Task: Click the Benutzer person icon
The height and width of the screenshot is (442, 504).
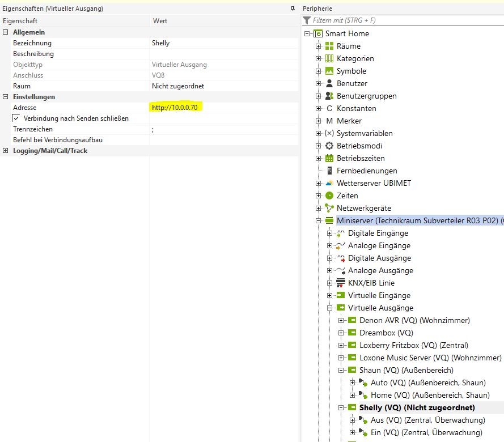Action: coord(329,83)
